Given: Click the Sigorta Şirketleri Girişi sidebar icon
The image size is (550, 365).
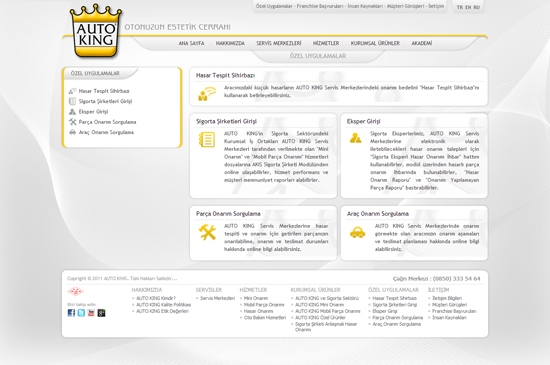Looking at the screenshot, I should click(72, 101).
